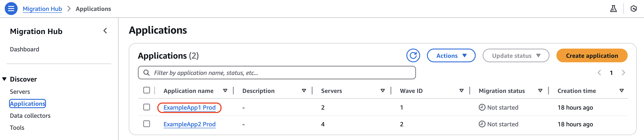Click the search magnifier icon in filter field
This screenshot has height=140, width=644.
(146, 73)
